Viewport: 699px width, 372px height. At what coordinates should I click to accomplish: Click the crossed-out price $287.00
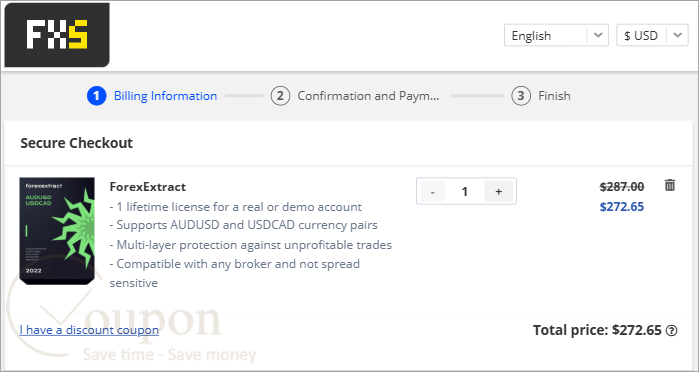tap(622, 187)
